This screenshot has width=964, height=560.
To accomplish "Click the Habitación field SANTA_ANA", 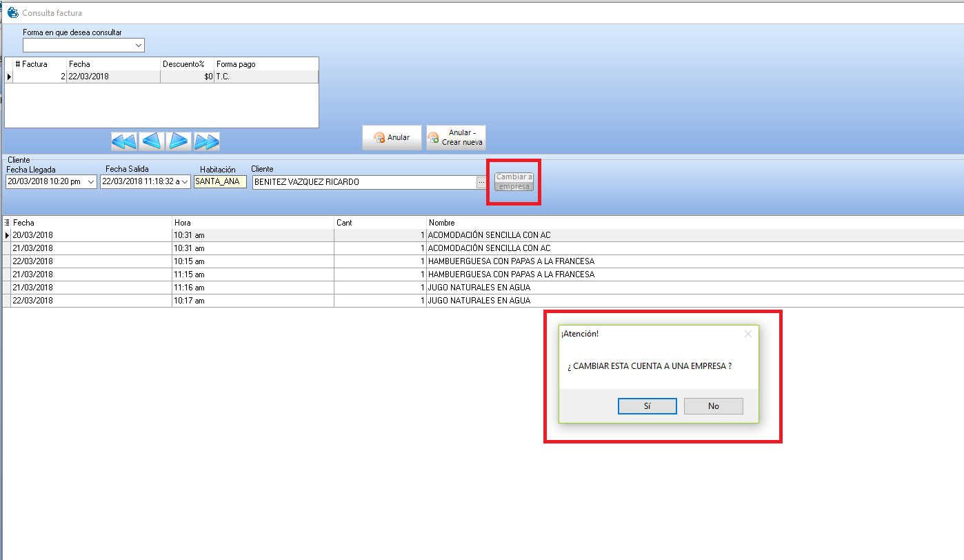I will click(220, 182).
